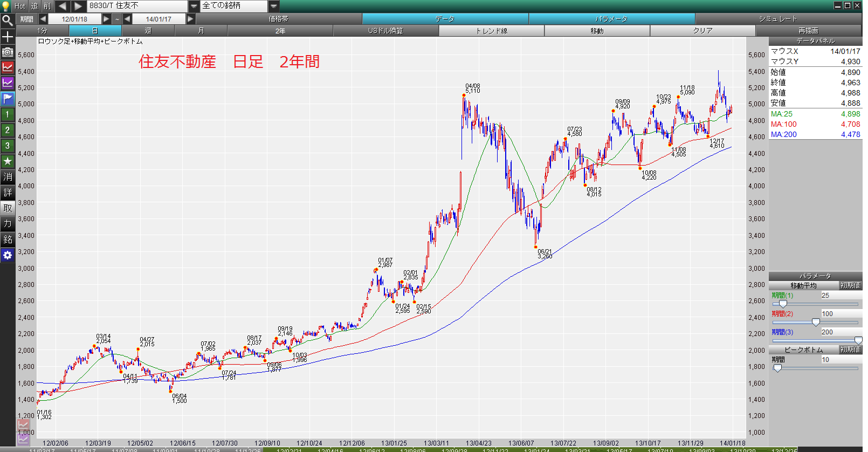The width and height of the screenshot is (868, 452).
Task: Click the Hot stocks button
Action: pos(20,6)
